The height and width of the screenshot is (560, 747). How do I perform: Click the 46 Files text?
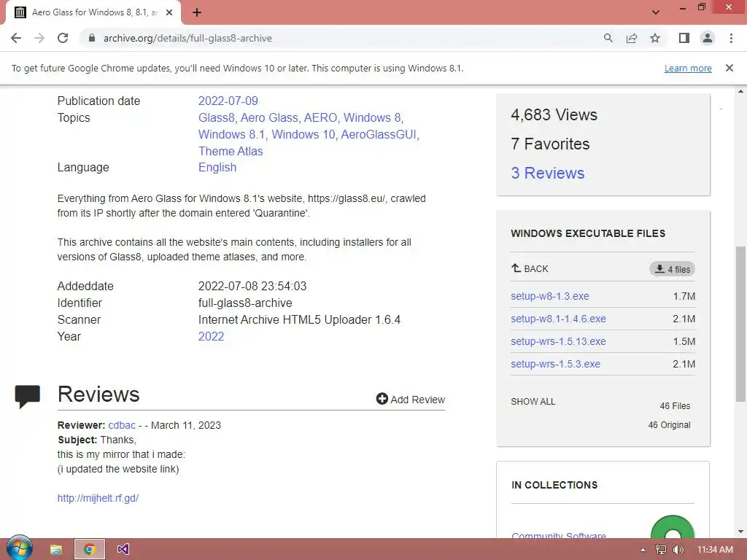pos(675,405)
